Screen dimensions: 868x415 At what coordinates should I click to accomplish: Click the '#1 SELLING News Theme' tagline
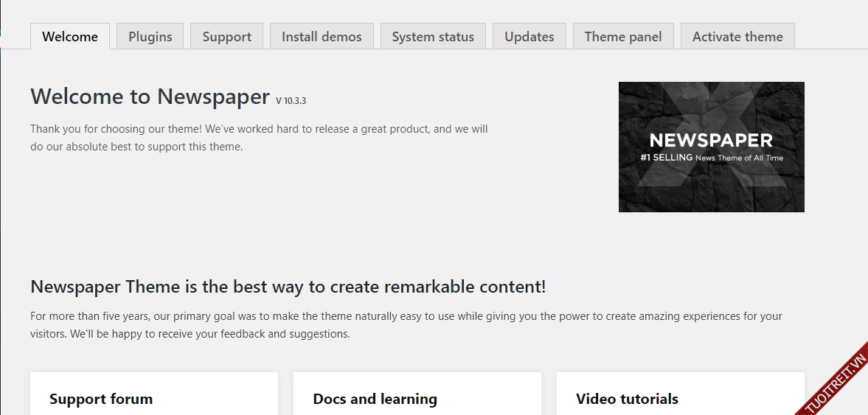coord(711,158)
